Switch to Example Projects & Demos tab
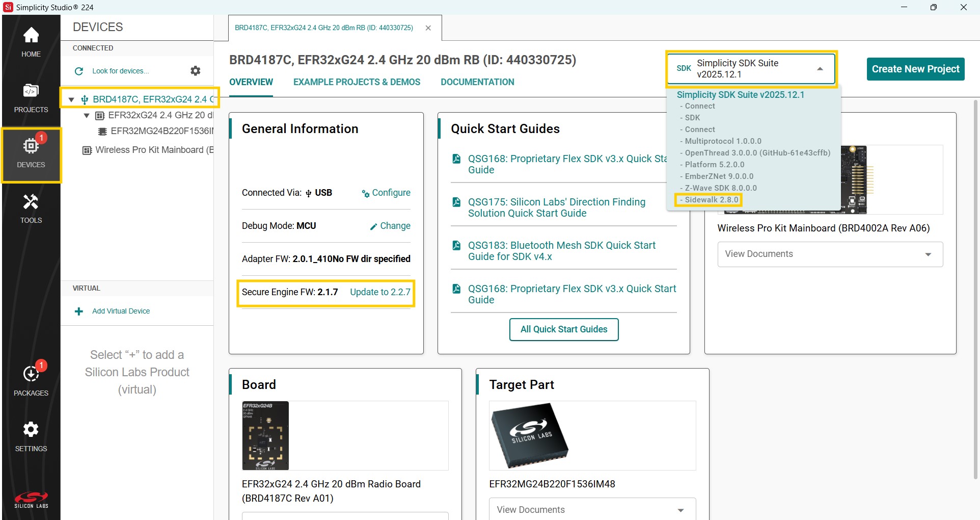The height and width of the screenshot is (520, 980). 357,82
